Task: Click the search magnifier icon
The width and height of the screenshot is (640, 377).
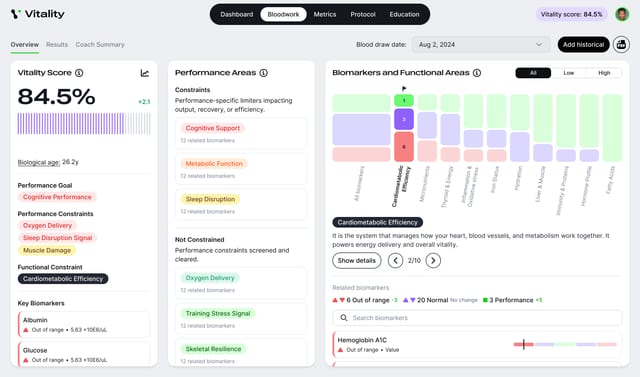Action: [x=344, y=317]
